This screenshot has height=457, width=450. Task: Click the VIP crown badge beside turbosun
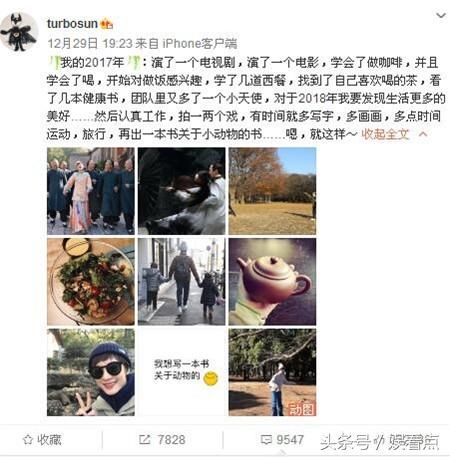click(x=107, y=24)
